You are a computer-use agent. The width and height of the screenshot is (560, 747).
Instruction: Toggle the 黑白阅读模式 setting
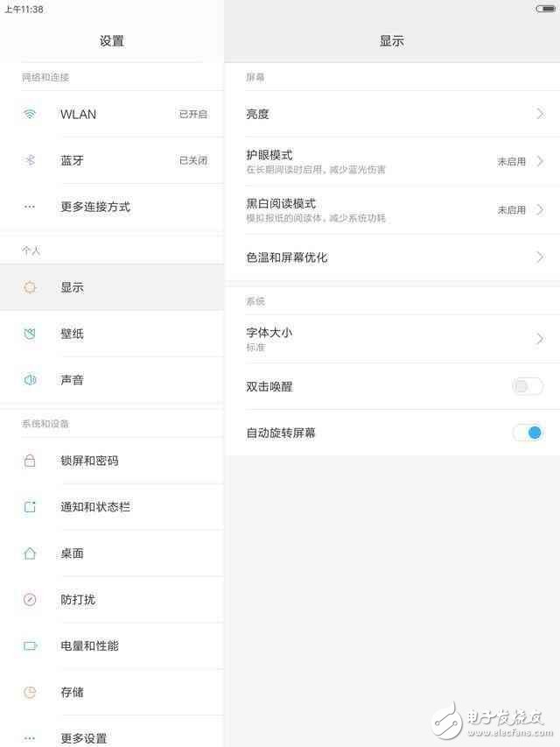coord(394,209)
